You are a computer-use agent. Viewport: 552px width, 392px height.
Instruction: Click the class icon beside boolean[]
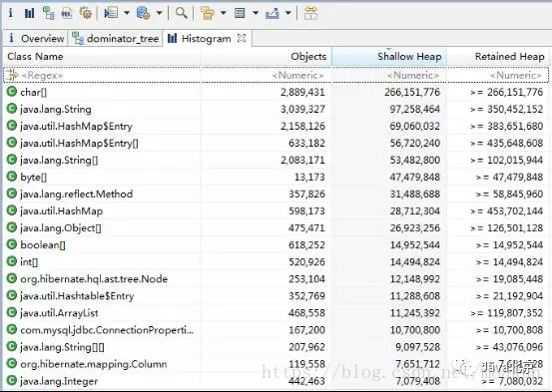(x=12, y=244)
